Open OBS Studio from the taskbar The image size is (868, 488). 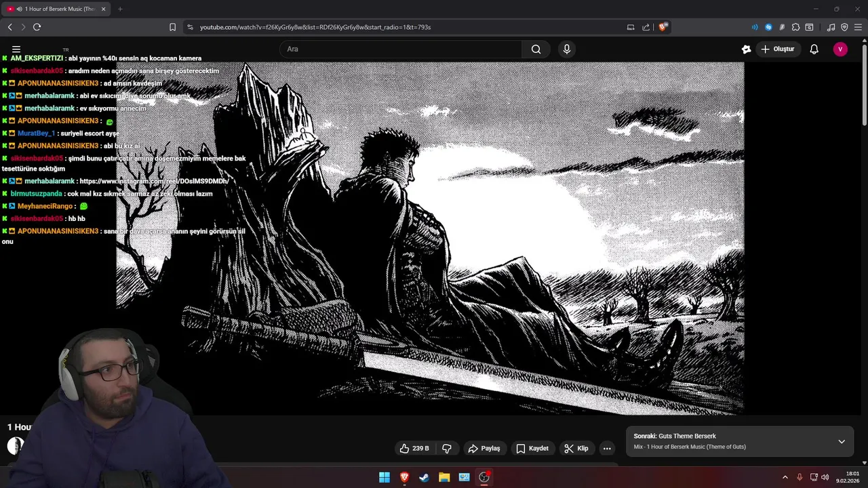pyautogui.click(x=484, y=477)
